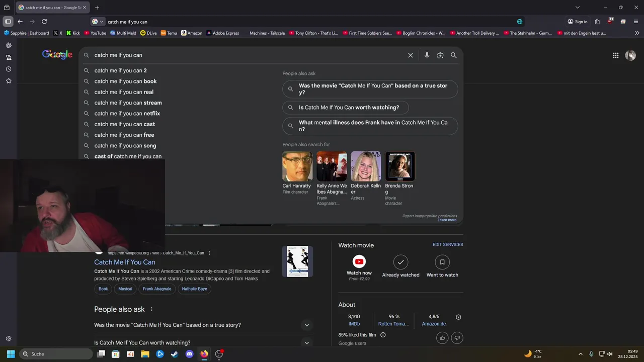Select suggestion 'catch me if you can netflix'
Viewport: 644px width, 362px height.
(127, 114)
